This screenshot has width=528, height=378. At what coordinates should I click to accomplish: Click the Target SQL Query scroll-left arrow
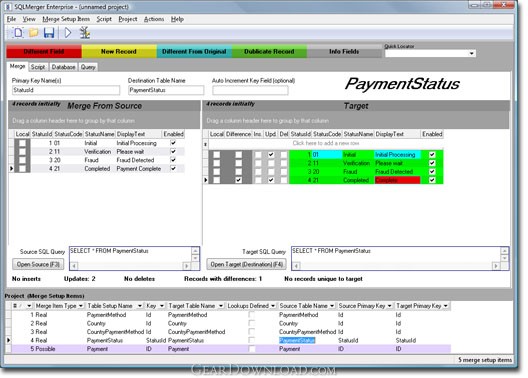tap(295, 266)
